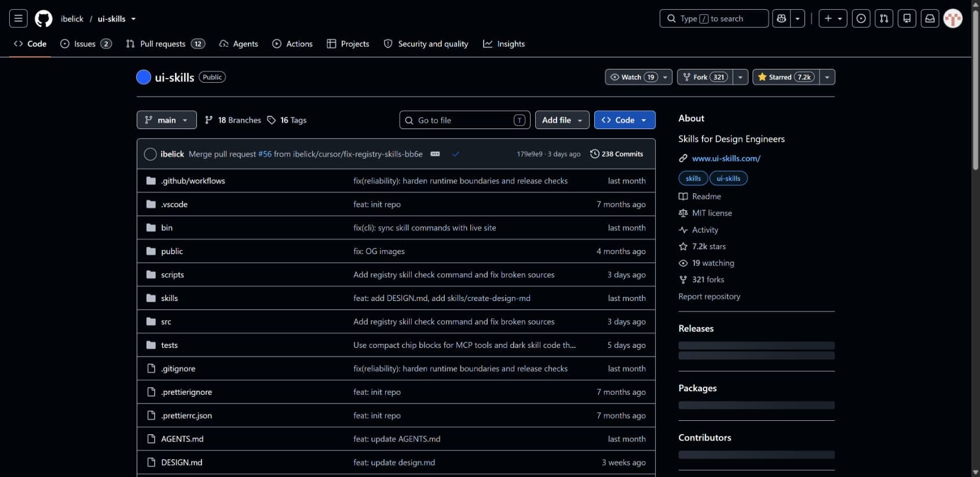Open the green Code dropdown button
The image size is (980, 477).
tap(625, 120)
